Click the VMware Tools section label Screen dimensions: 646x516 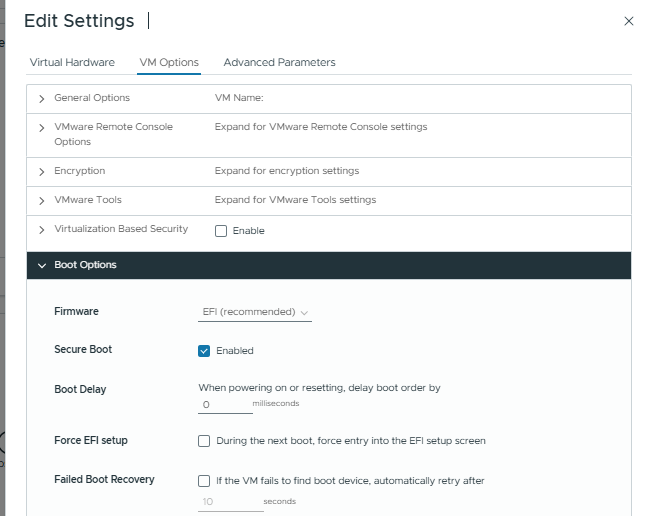(88, 200)
